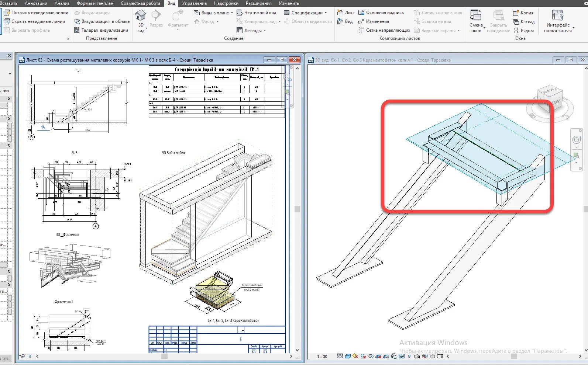Screen dimensions: 588x365
Task: Click the Лист tool
Action: [346, 13]
